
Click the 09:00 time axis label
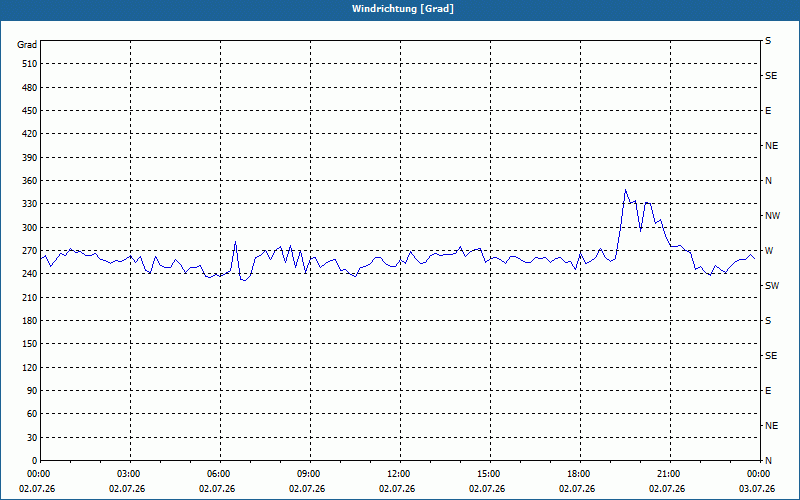pos(309,474)
